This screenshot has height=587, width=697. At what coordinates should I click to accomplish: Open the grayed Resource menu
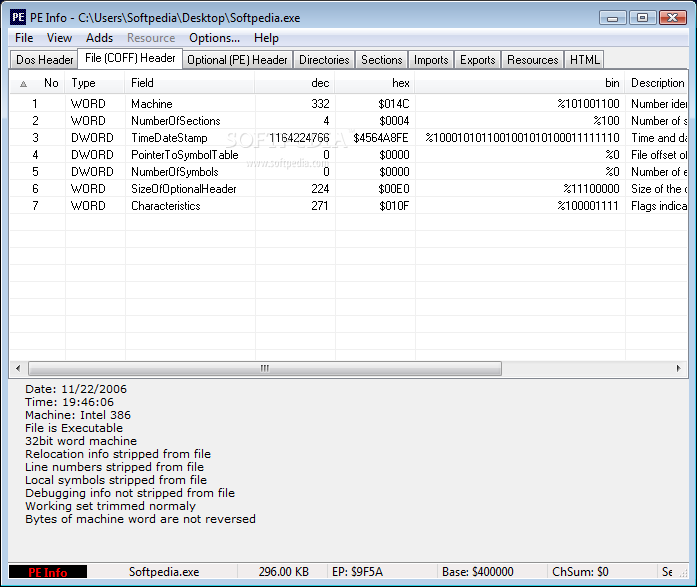[x=151, y=38]
